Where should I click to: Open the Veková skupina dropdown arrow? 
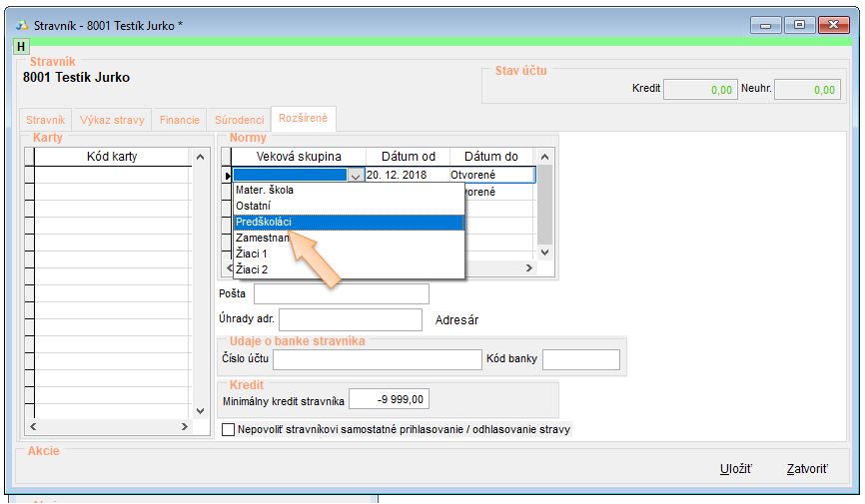(356, 175)
